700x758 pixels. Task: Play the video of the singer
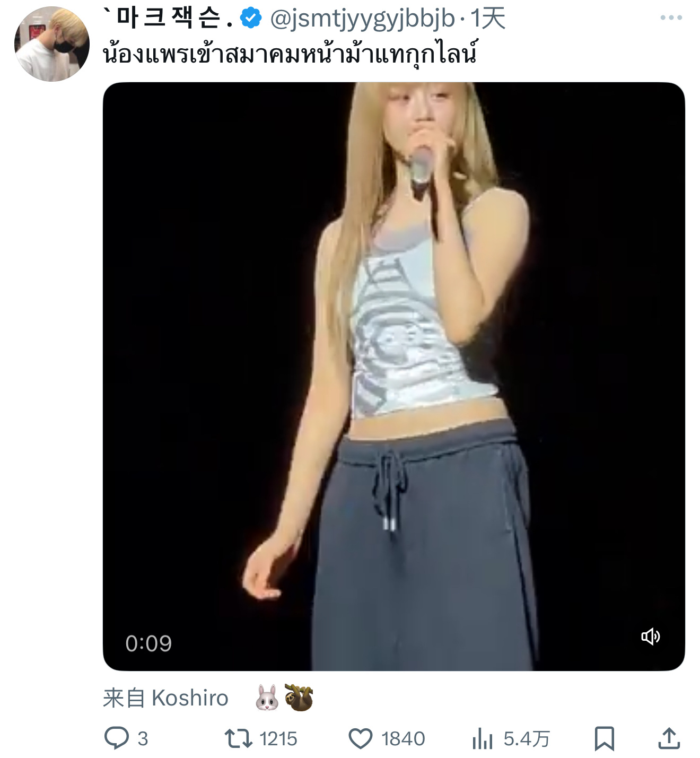pos(394,377)
